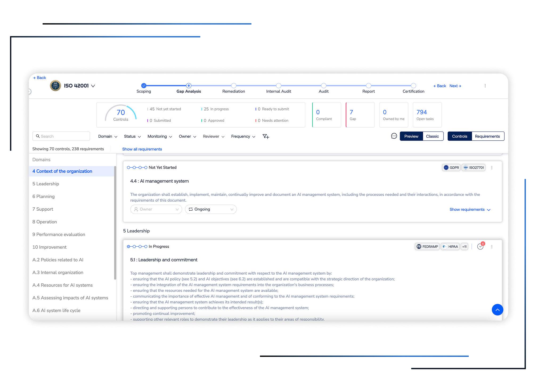Select the Preview view toggle
Screen dimensions: 538x392
[x=411, y=136]
